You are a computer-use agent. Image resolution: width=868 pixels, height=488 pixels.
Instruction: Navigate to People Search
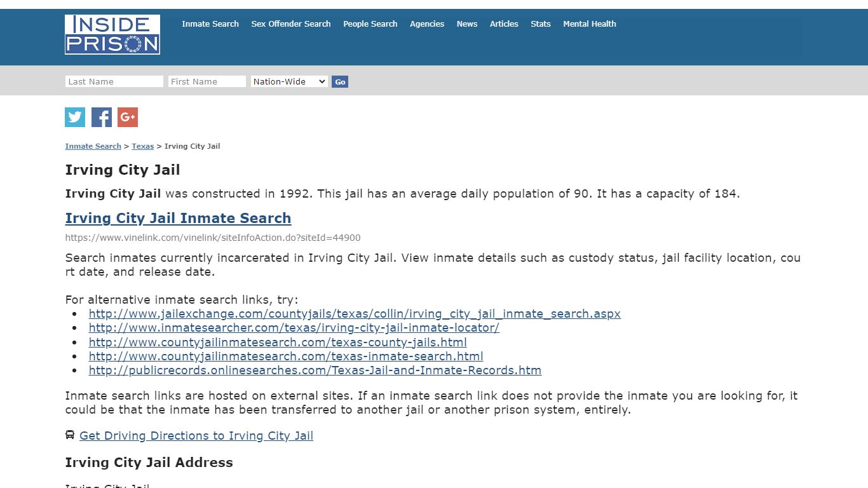coord(370,24)
